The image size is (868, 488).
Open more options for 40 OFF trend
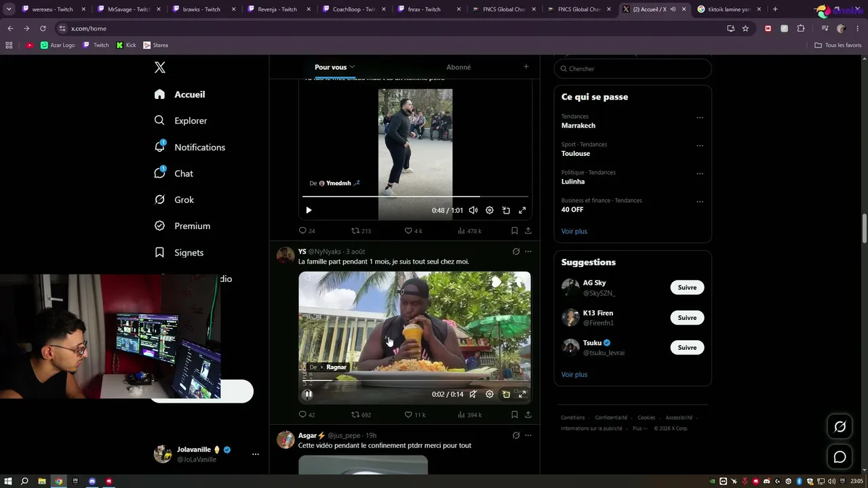click(700, 202)
